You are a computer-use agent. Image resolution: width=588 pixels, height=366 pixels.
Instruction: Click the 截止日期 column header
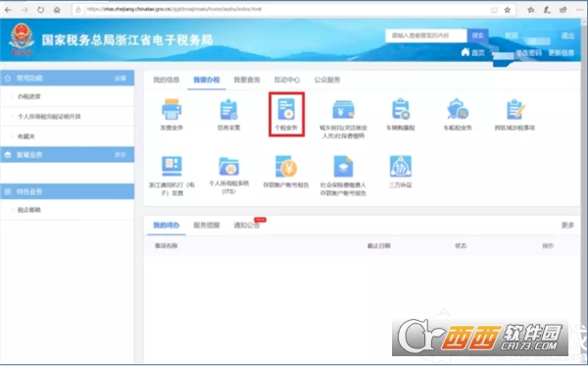pos(378,246)
